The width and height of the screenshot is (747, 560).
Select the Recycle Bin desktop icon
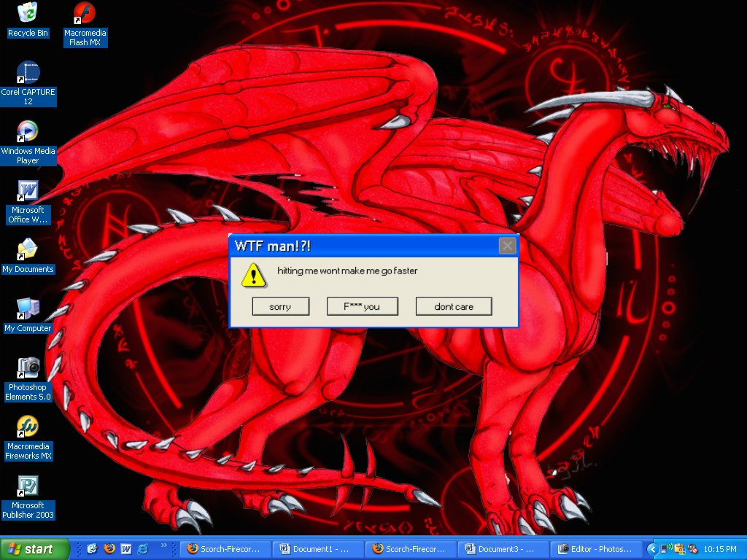click(x=28, y=20)
